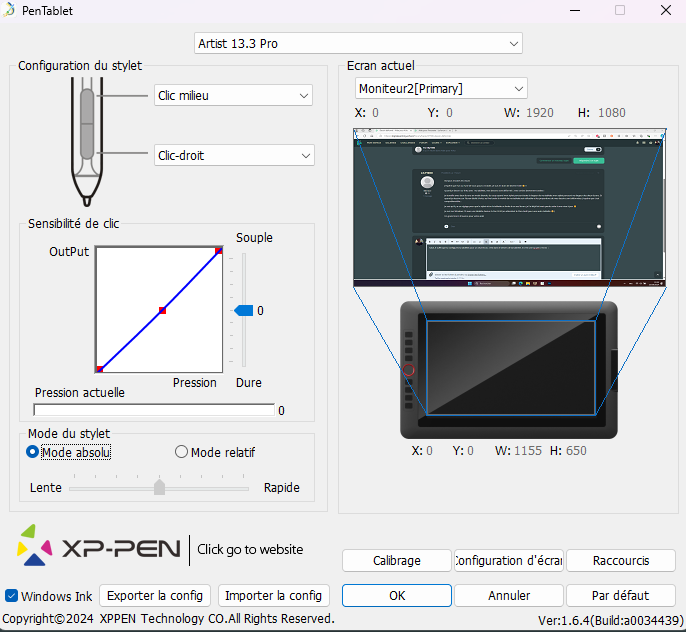Click the pen tip on the stylus illustration
This screenshot has height=632, width=686.
pos(86,199)
